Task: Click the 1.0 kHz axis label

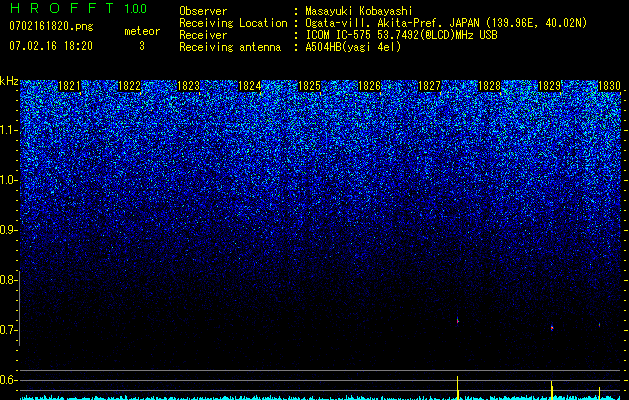Action: (9, 180)
